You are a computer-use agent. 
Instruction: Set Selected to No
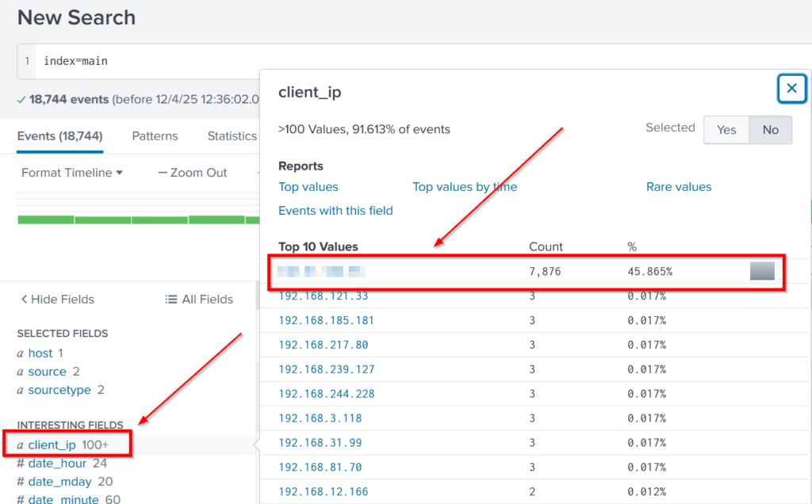pyautogui.click(x=770, y=130)
